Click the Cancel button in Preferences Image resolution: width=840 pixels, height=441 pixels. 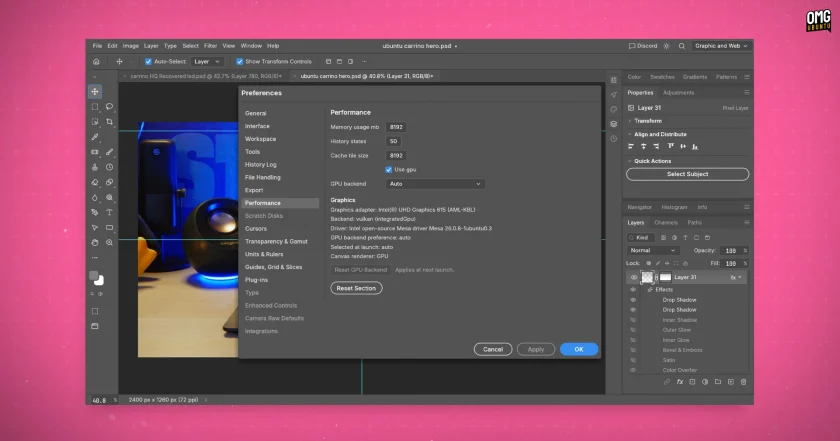tap(493, 349)
